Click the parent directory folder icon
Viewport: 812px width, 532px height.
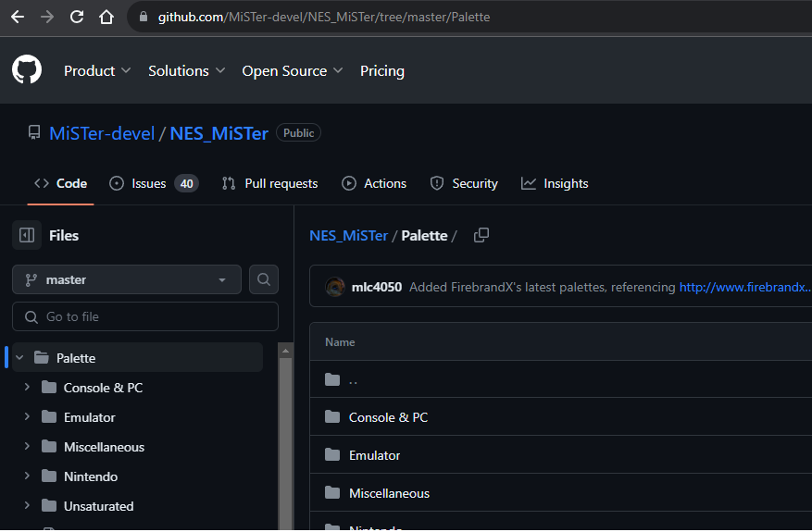click(x=332, y=380)
